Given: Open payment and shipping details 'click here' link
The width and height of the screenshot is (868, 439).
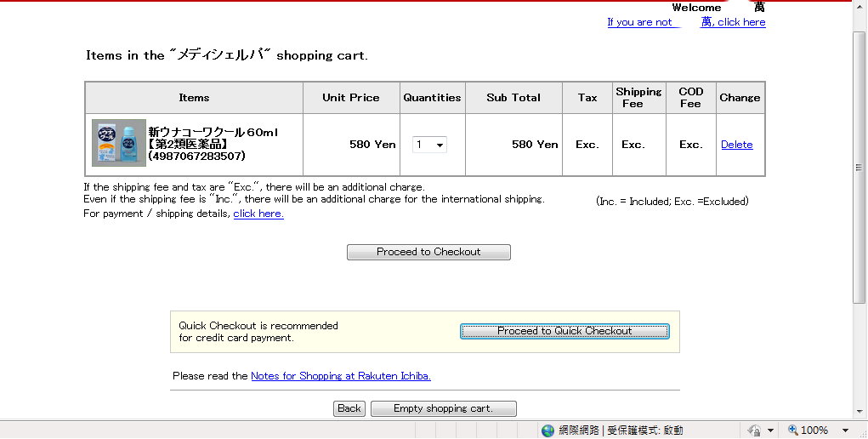Looking at the screenshot, I should point(258,214).
